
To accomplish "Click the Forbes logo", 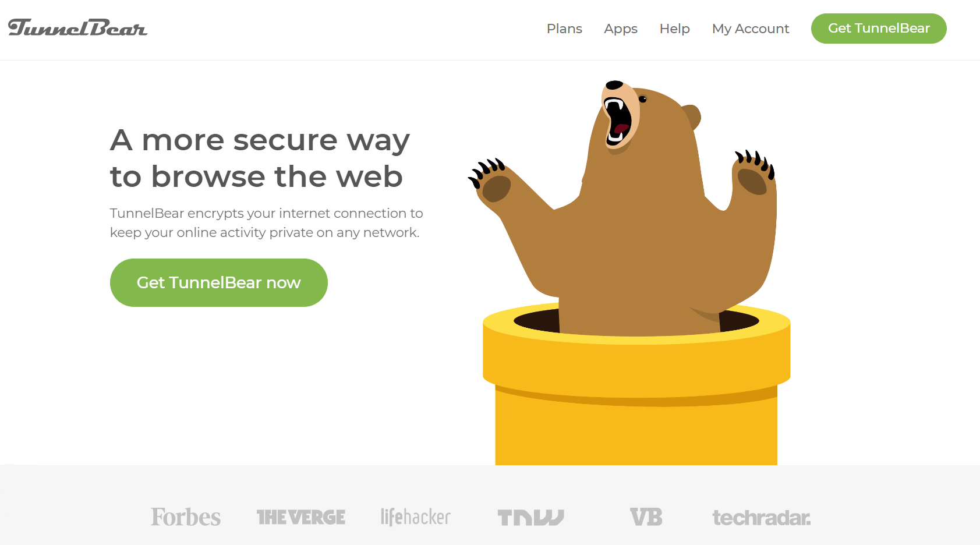I will click(x=186, y=517).
